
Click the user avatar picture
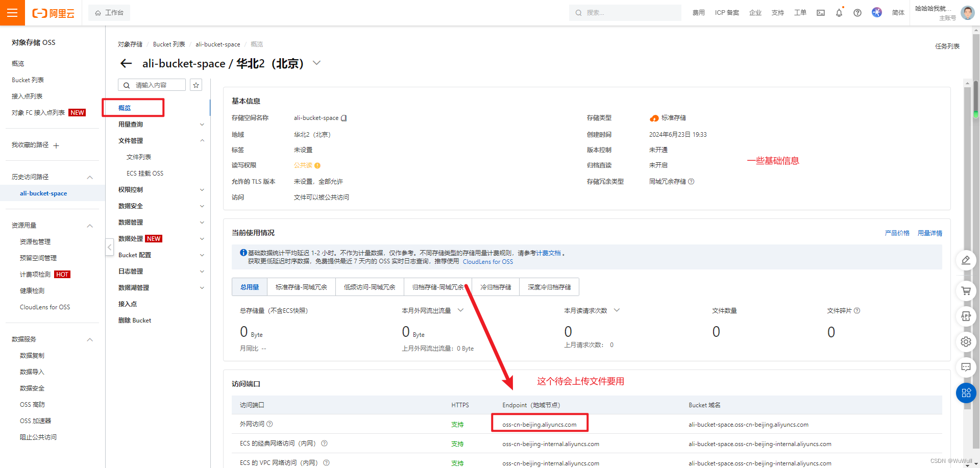click(967, 13)
